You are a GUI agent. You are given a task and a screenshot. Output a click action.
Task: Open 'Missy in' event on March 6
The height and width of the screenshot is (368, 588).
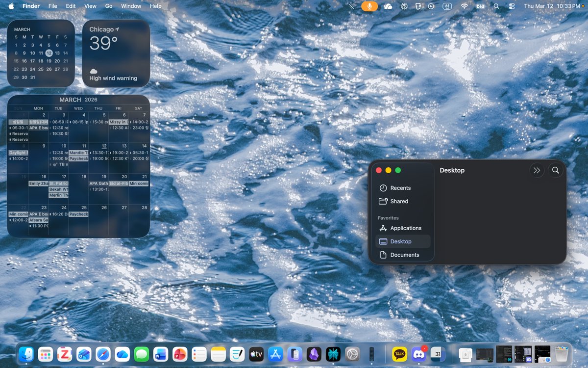click(x=118, y=122)
